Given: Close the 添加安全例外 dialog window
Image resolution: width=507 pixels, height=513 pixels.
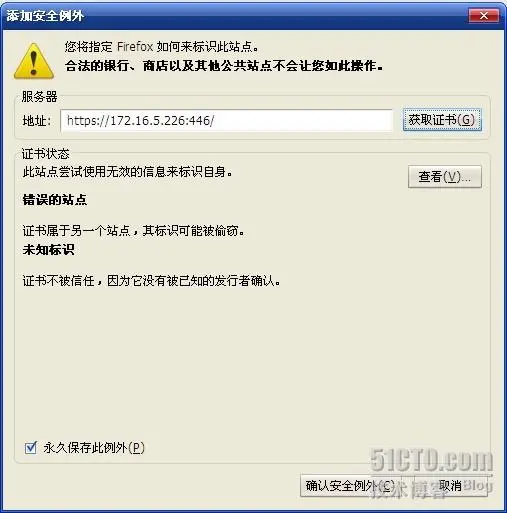Looking at the screenshot, I should 484,15.
